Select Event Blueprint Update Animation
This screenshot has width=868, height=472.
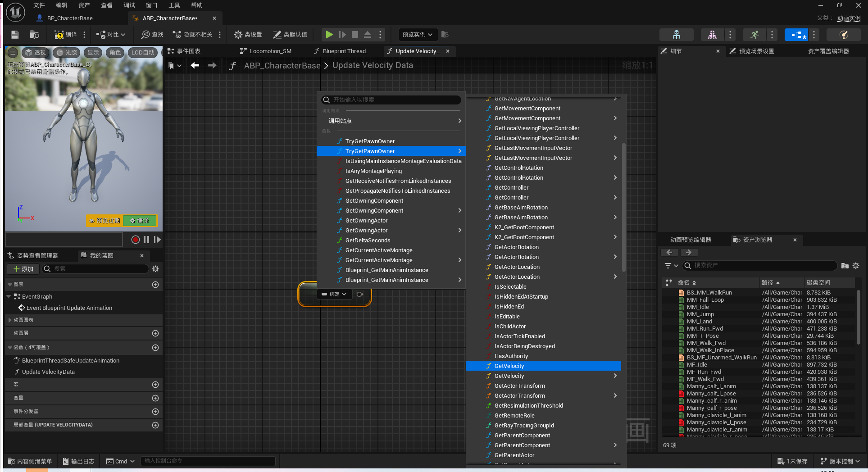click(69, 308)
